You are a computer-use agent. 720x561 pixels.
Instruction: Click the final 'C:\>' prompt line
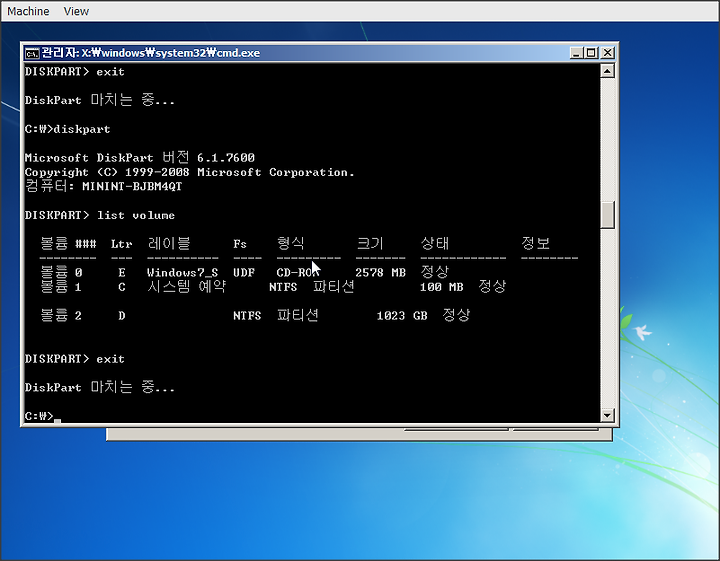coord(39,416)
